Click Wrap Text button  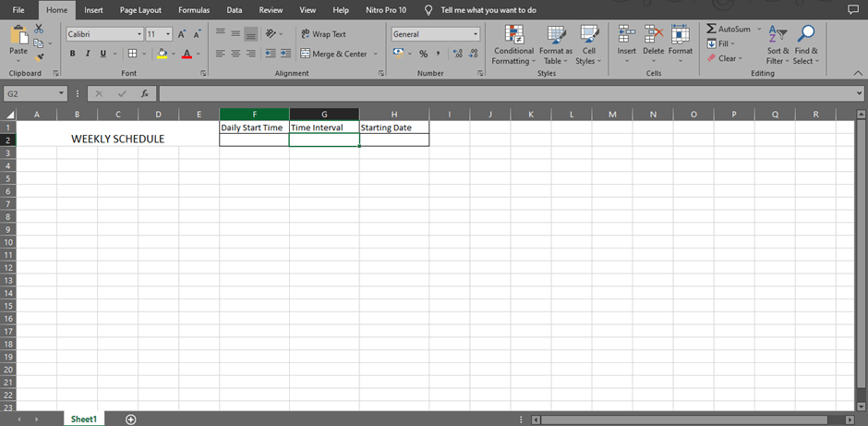[x=323, y=34]
